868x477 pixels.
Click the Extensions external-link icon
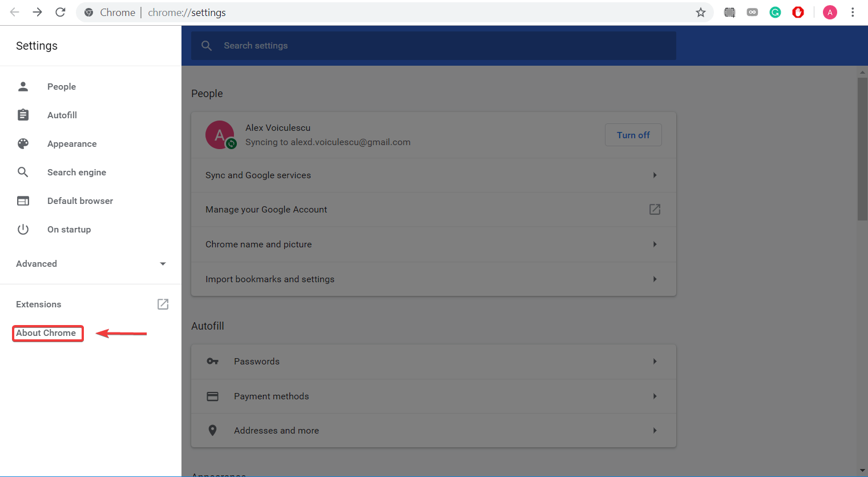click(x=163, y=304)
